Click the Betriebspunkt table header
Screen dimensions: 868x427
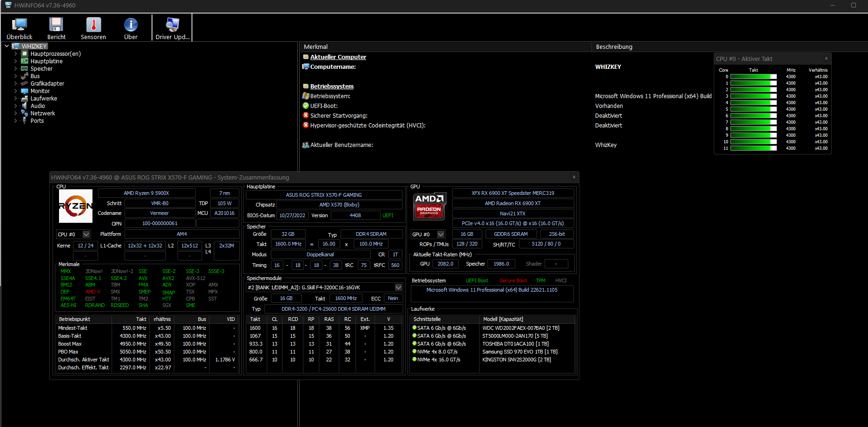(x=84, y=319)
